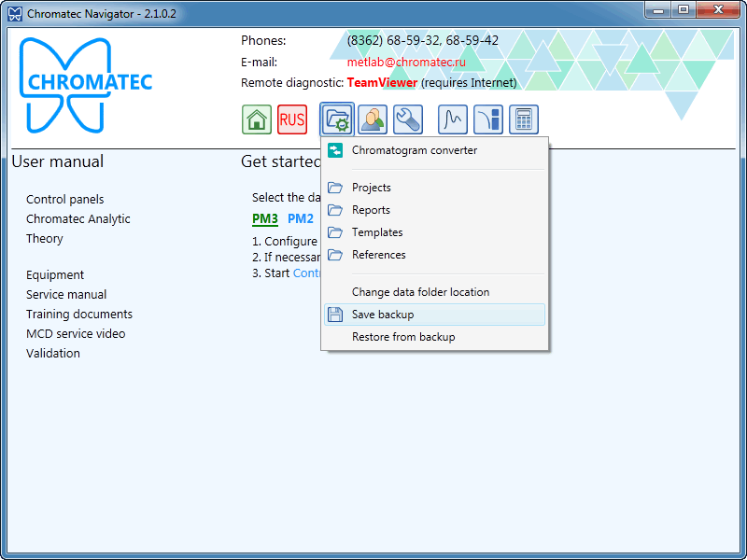Choose Restore from backup
The width and height of the screenshot is (747, 560).
(403, 337)
